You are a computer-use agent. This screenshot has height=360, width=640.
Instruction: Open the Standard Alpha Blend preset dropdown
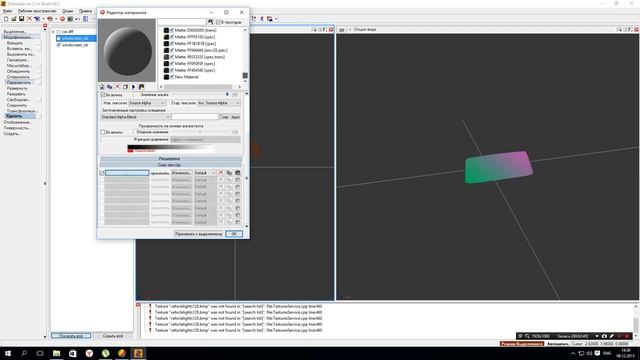pyautogui.click(x=135, y=117)
